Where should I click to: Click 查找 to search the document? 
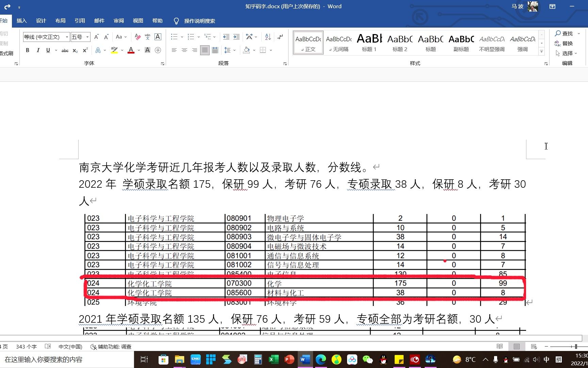click(564, 33)
